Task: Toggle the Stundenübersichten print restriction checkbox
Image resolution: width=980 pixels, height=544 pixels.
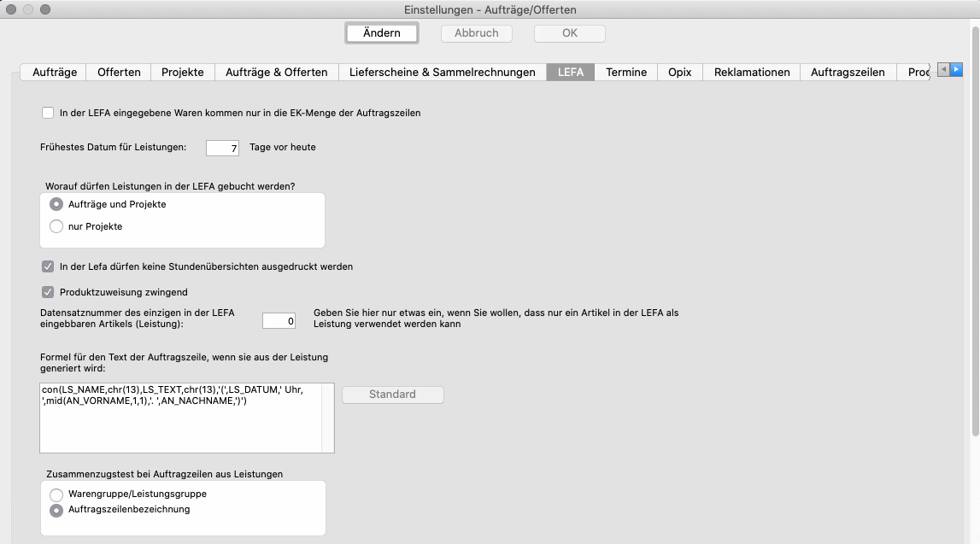Action: [x=48, y=266]
